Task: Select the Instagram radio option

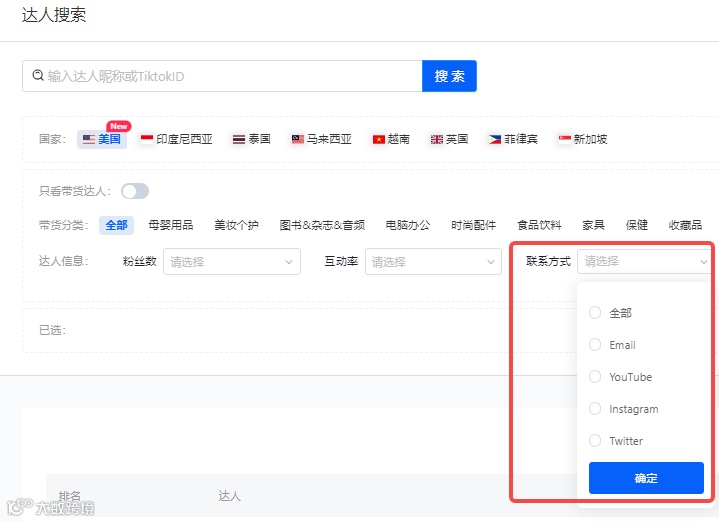Action: pos(595,409)
